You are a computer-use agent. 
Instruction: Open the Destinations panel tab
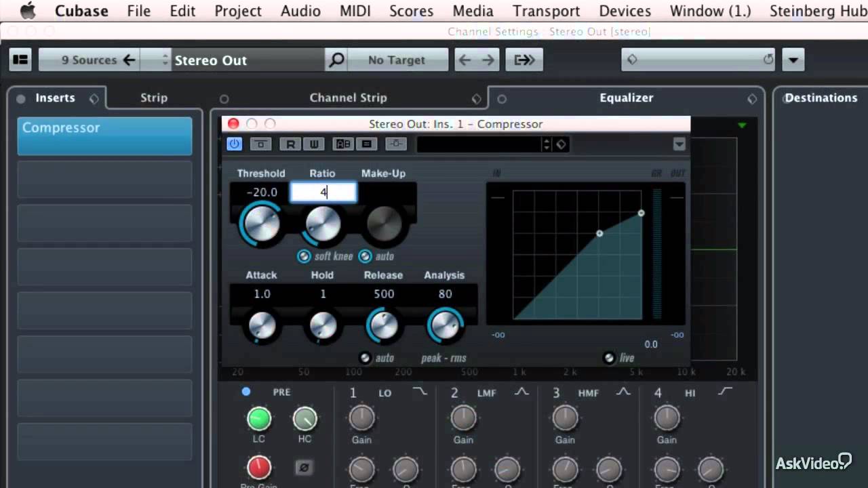(821, 98)
